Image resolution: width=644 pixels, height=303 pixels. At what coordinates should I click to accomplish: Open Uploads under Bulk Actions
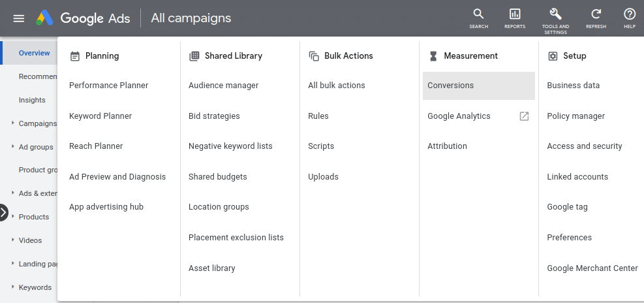pos(323,177)
